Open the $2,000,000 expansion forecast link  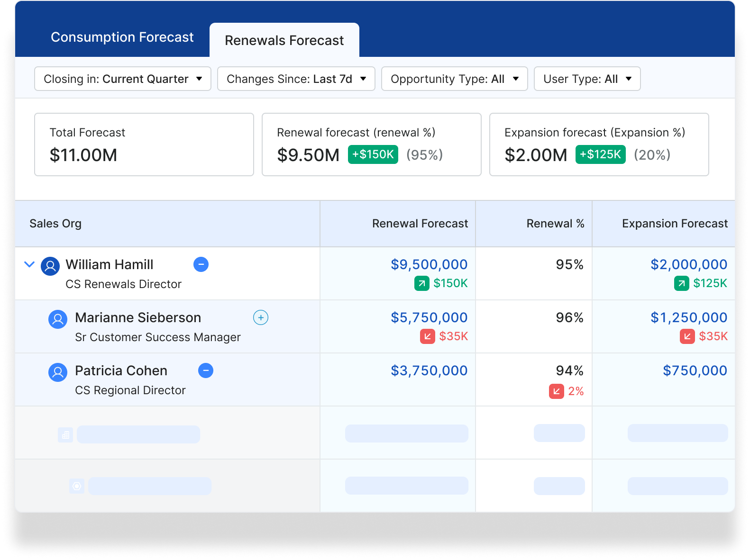[689, 264]
